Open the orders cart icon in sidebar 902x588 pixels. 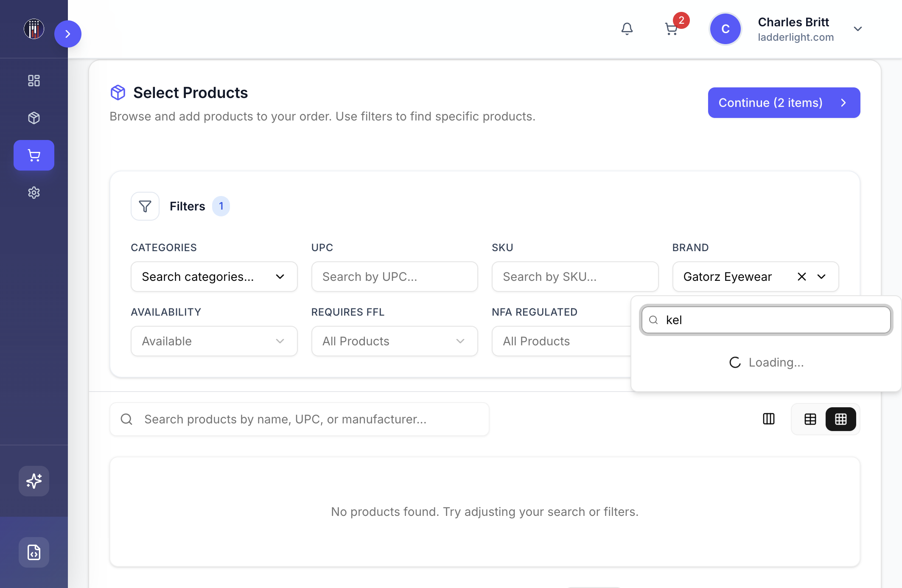34,155
